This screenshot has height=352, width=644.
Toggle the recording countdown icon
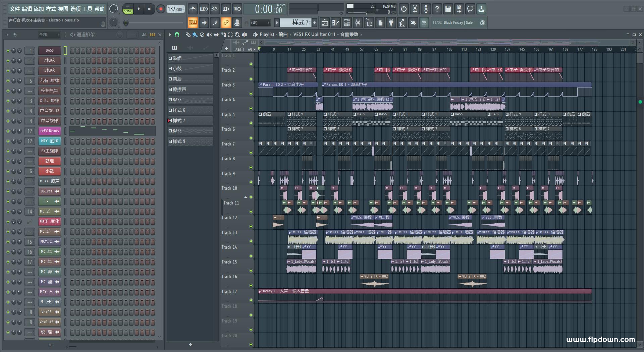pyautogui.click(x=215, y=9)
